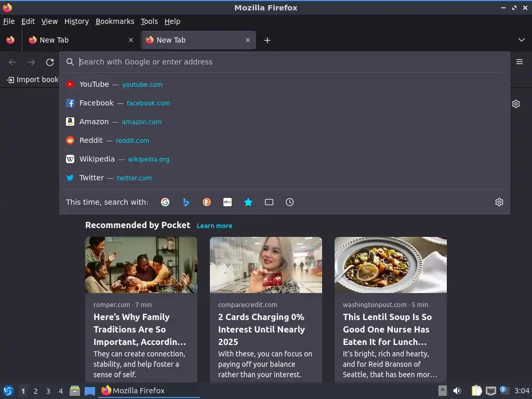Viewport: 532px width, 399px height.
Task: Search this time with eBay
Action: 228,202
